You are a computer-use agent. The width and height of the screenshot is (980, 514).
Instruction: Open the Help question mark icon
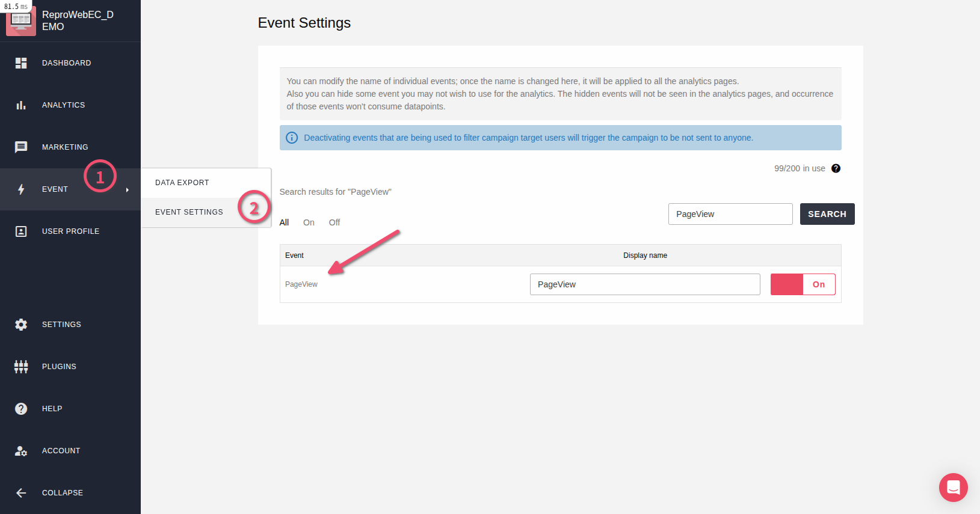click(21, 409)
